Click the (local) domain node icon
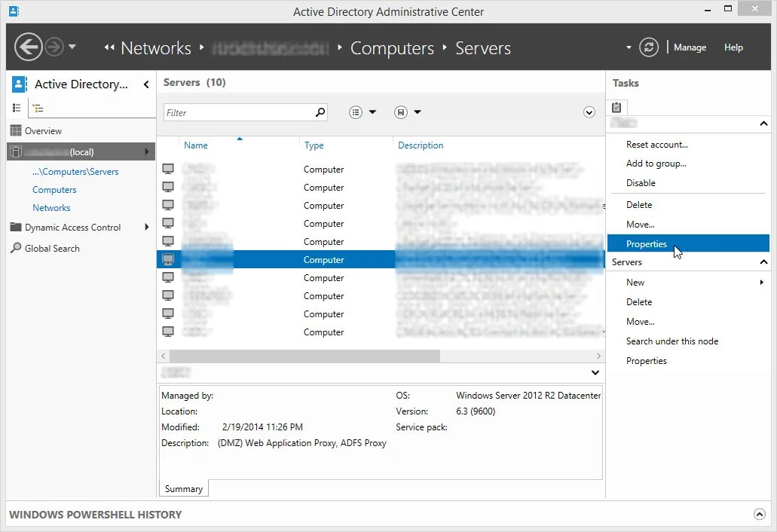 (16, 151)
